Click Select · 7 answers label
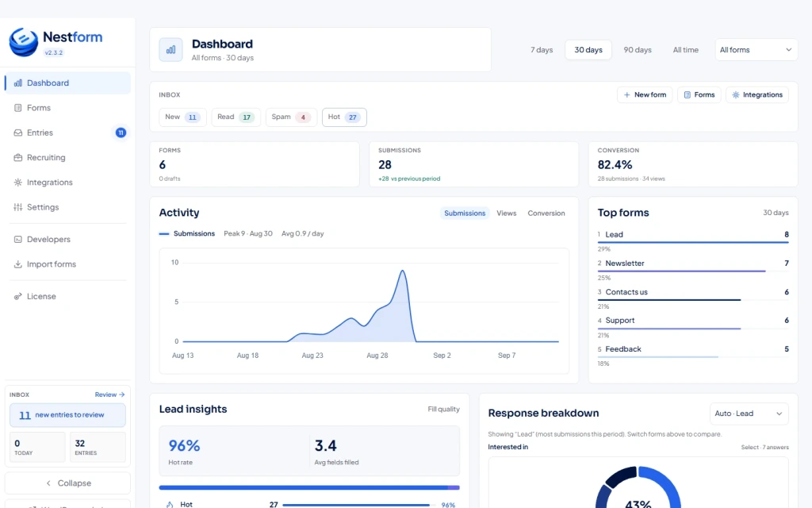The image size is (812, 508). [765, 448]
